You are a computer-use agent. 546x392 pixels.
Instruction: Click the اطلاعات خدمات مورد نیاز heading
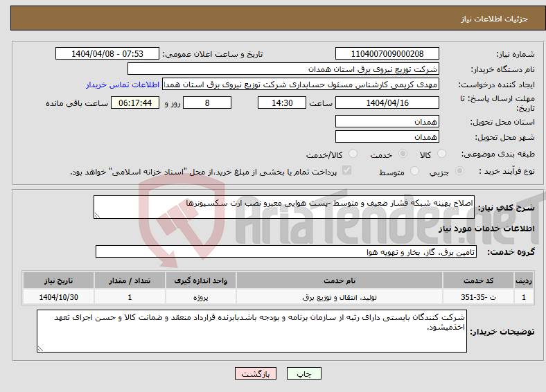coord(486,229)
